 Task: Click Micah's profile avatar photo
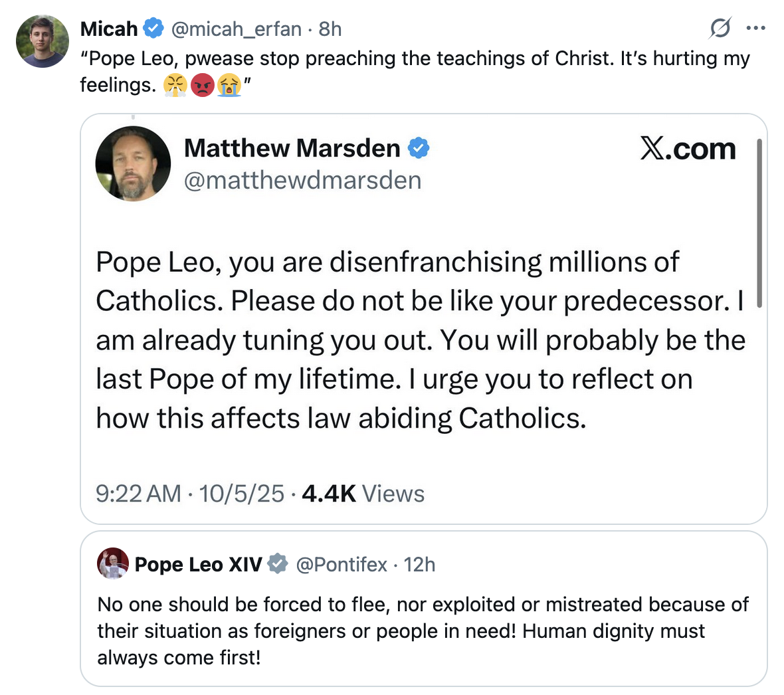(x=43, y=41)
